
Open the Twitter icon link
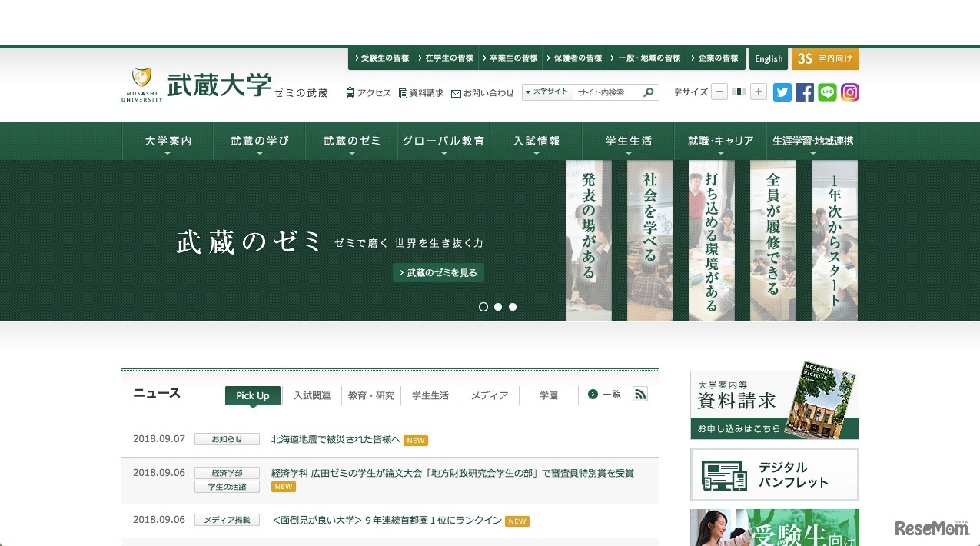click(782, 92)
